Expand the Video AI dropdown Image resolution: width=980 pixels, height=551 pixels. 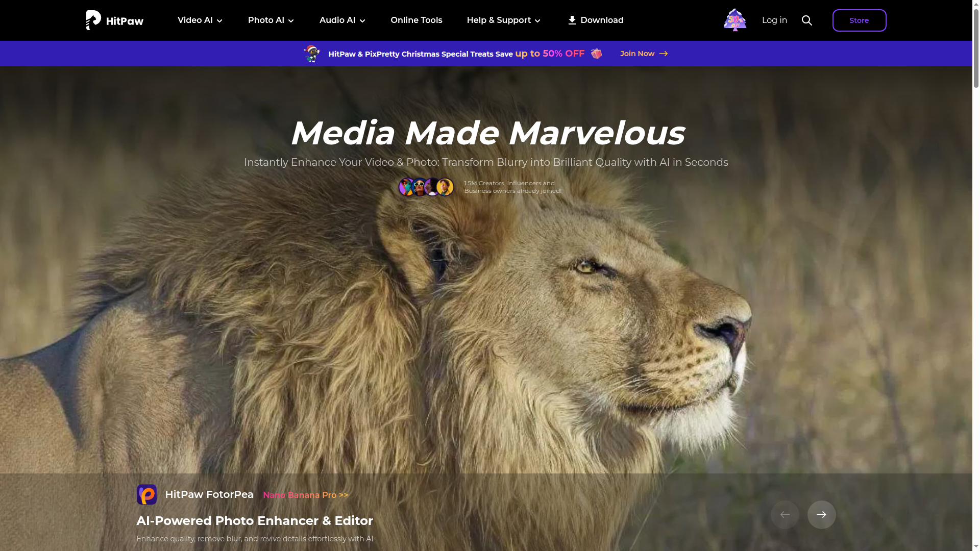coord(200,20)
